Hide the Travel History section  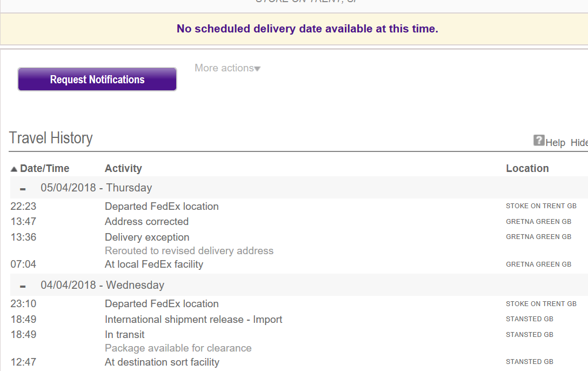[x=579, y=143]
